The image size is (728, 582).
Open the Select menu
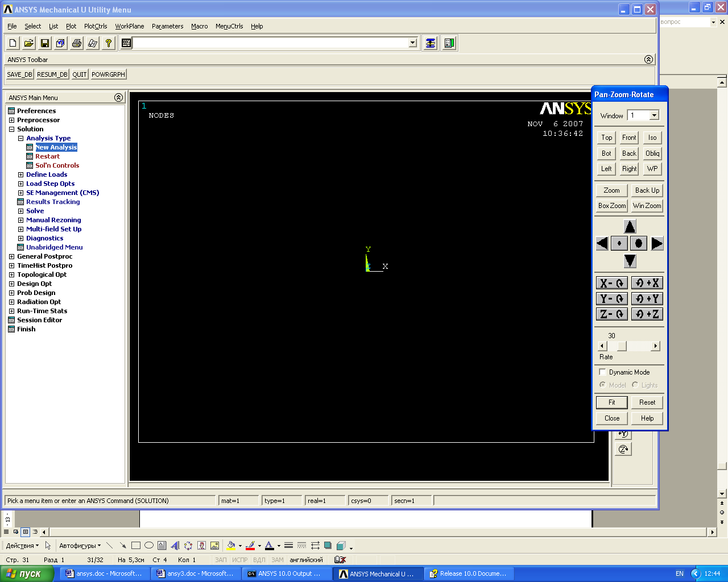[x=33, y=26]
